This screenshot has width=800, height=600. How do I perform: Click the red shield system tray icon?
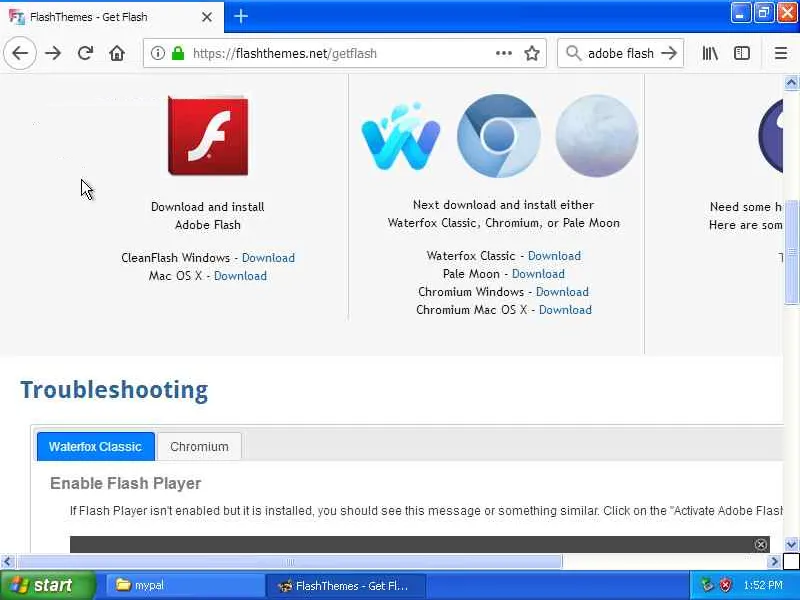(x=725, y=585)
